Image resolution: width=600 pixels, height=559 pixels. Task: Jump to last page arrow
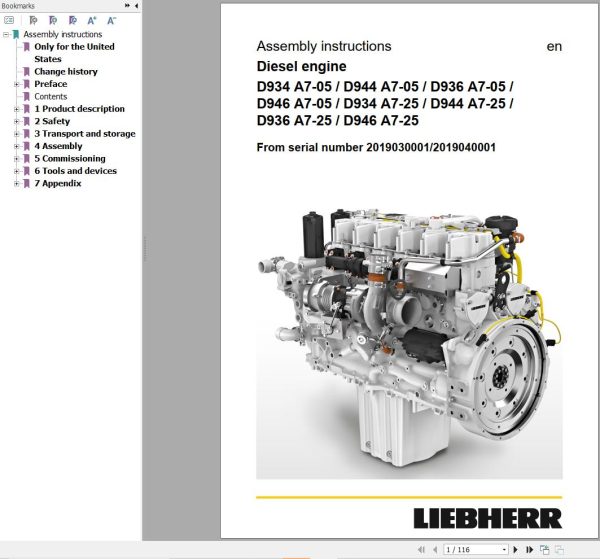530,550
